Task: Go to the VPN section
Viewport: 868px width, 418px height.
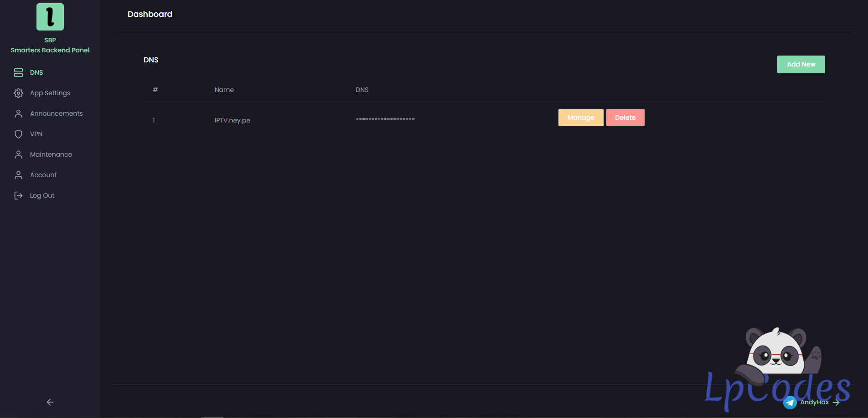Action: pos(36,134)
